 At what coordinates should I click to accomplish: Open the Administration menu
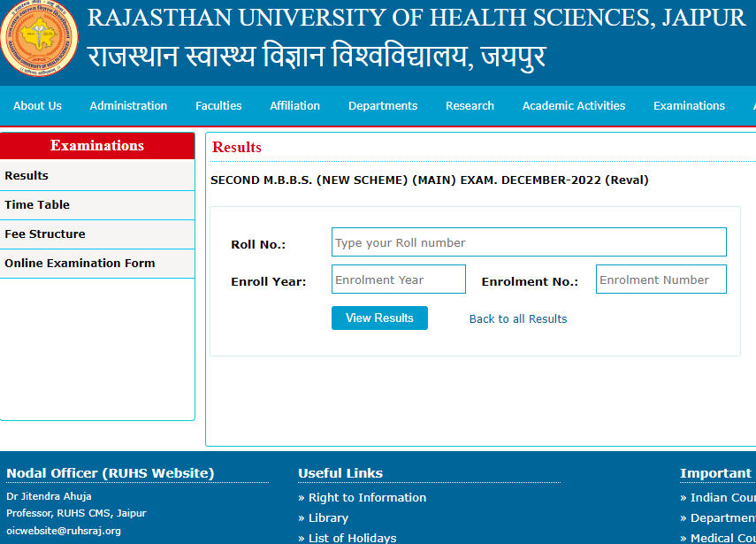[128, 105]
